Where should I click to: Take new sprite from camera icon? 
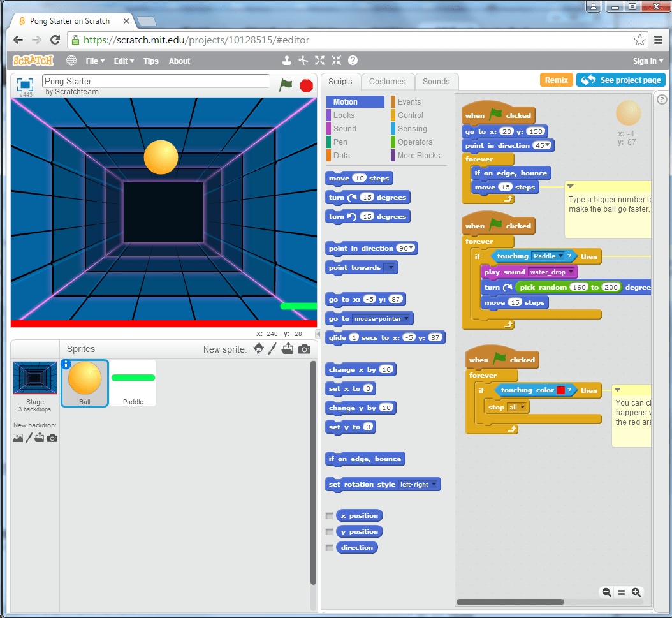(x=304, y=349)
